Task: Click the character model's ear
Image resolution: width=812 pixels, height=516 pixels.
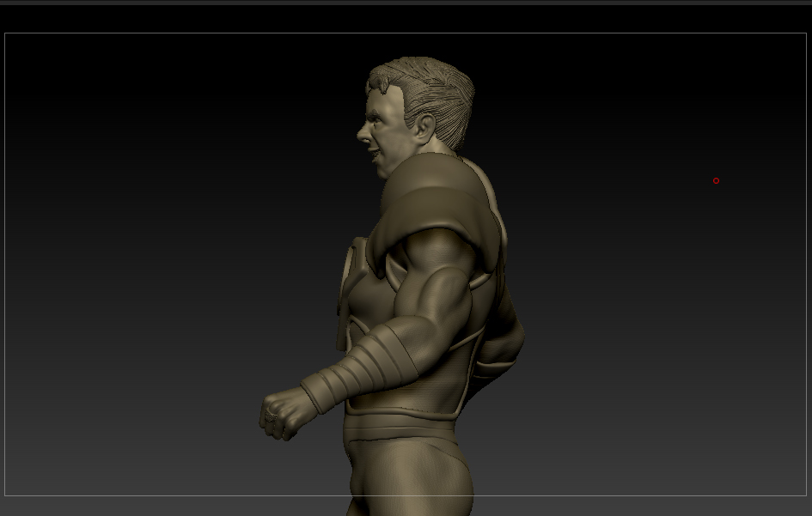Action: [x=425, y=128]
